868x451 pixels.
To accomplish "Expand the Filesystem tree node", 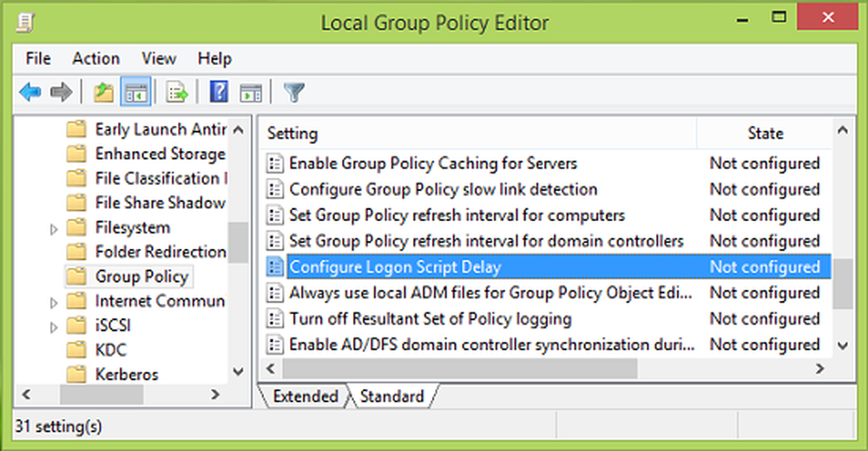I will point(54,229).
